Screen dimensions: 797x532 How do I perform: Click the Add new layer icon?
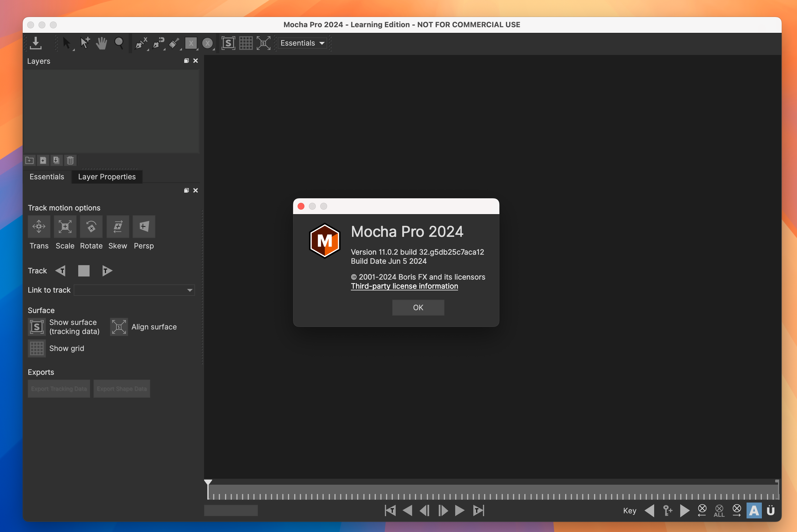click(42, 160)
